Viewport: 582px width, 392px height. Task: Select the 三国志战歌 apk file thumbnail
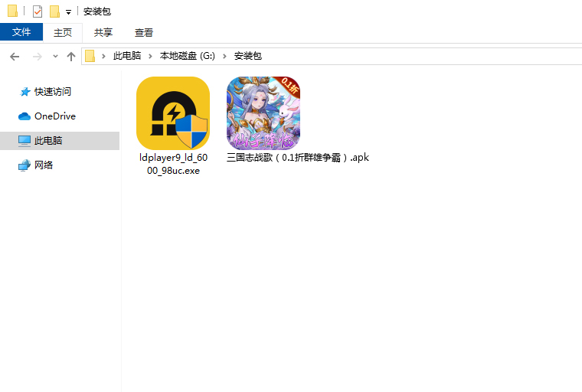click(x=263, y=113)
